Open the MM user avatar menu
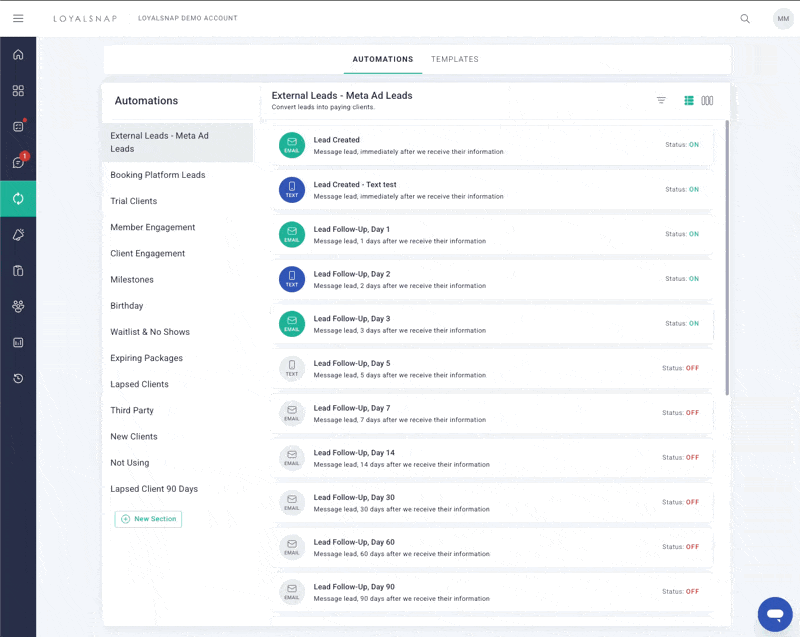Viewport: 800px width, 637px height. click(x=783, y=19)
